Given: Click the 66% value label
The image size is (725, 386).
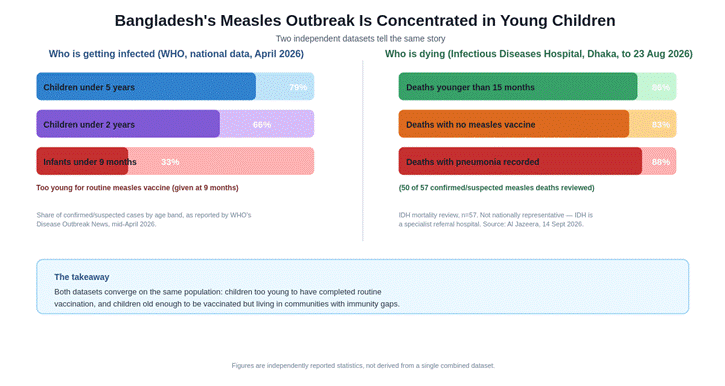Looking at the screenshot, I should [262, 125].
